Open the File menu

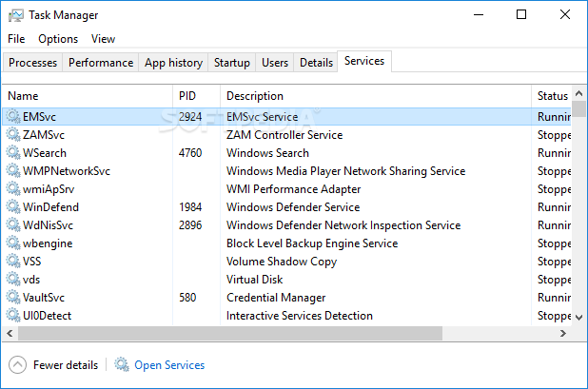click(x=16, y=39)
